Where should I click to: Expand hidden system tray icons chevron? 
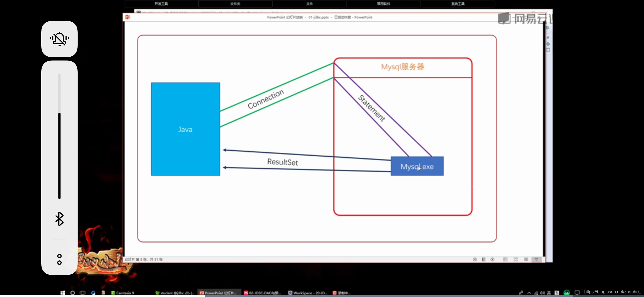tap(529, 293)
